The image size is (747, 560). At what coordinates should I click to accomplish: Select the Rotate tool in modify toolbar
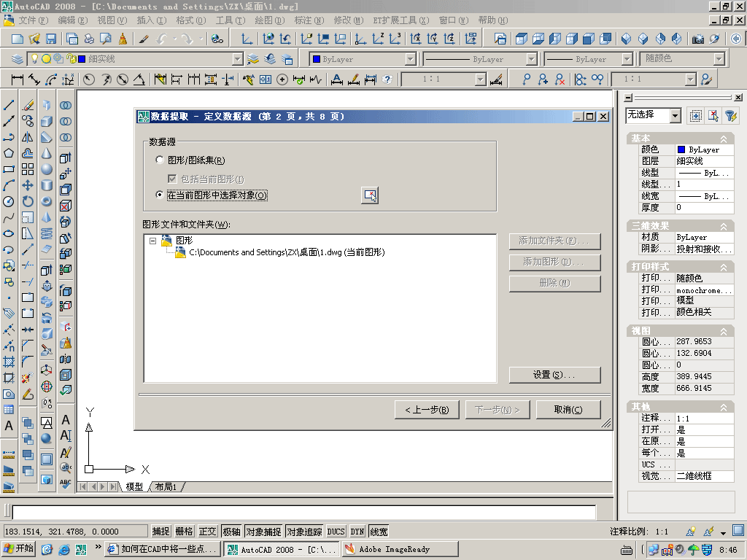[x=28, y=202]
